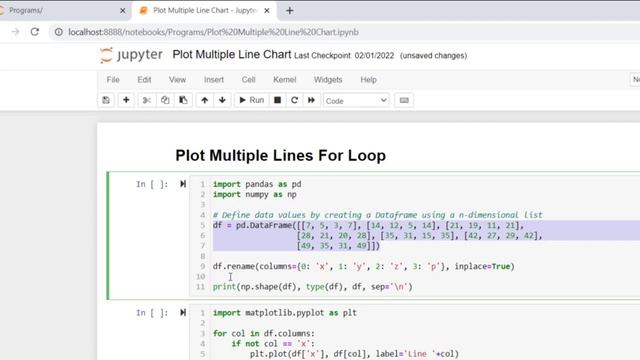Copy selected cells with the copy icon
Screen dimensions: 640x360
(x=165, y=100)
